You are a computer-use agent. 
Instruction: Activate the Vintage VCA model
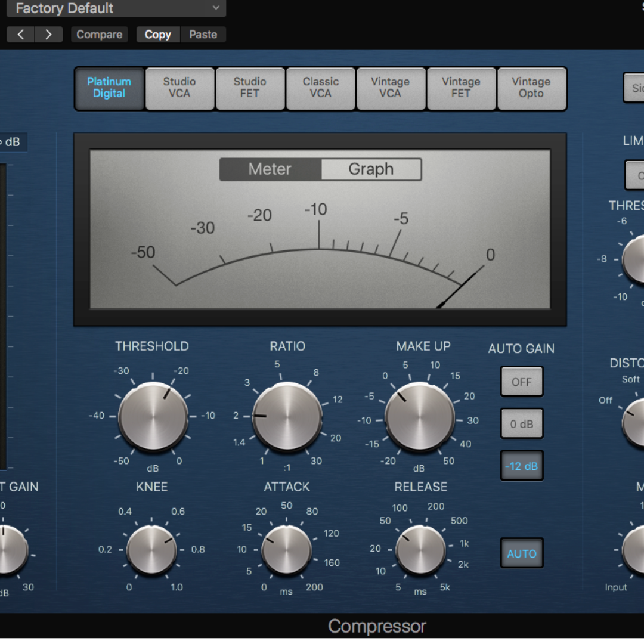(x=391, y=88)
